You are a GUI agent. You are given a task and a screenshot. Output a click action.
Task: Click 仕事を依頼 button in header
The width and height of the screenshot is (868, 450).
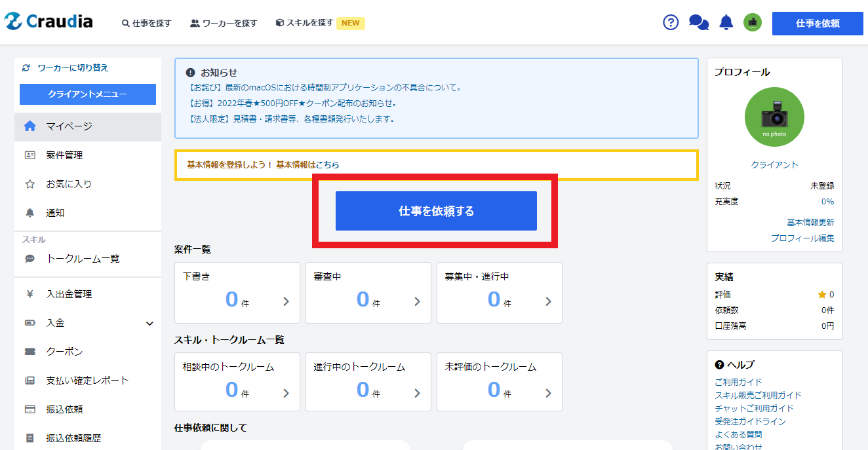click(818, 23)
